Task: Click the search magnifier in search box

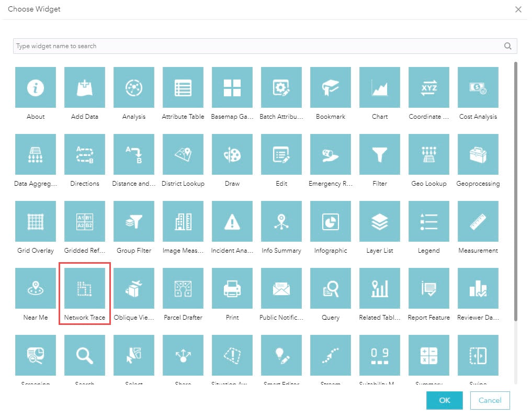Action: [x=507, y=46]
